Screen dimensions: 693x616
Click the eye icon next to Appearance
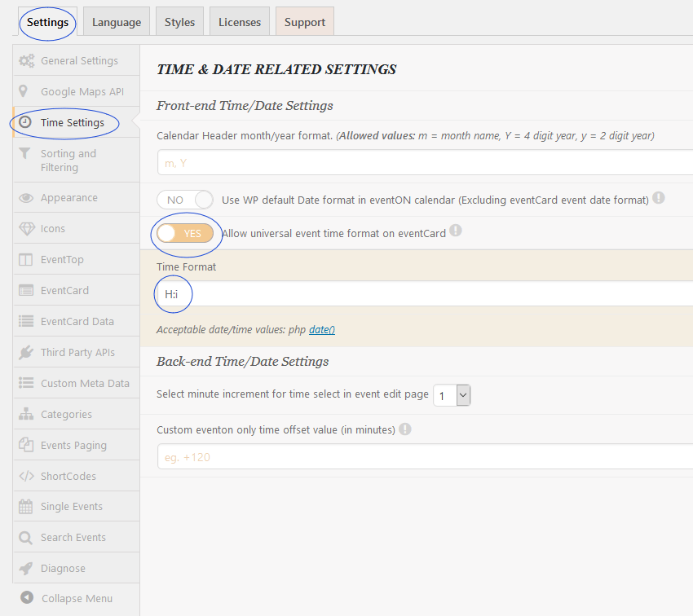[x=26, y=198]
